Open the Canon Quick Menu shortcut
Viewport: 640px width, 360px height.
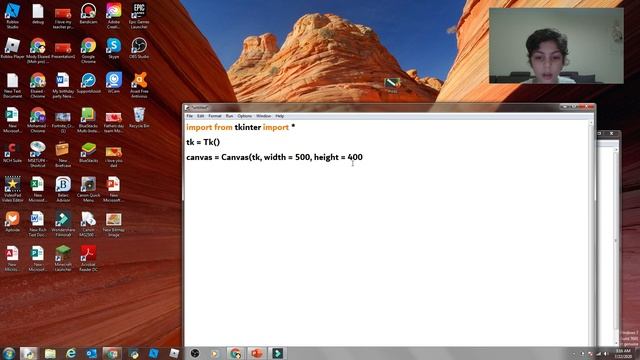pyautogui.click(x=88, y=189)
